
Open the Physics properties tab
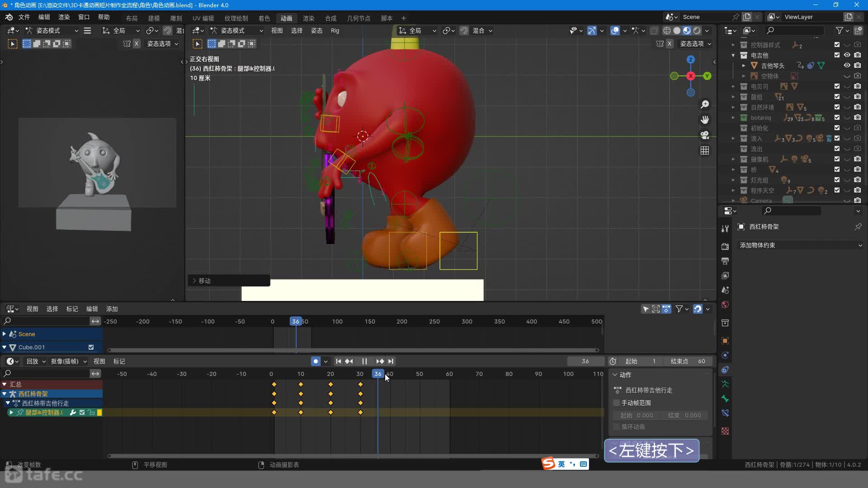click(725, 355)
